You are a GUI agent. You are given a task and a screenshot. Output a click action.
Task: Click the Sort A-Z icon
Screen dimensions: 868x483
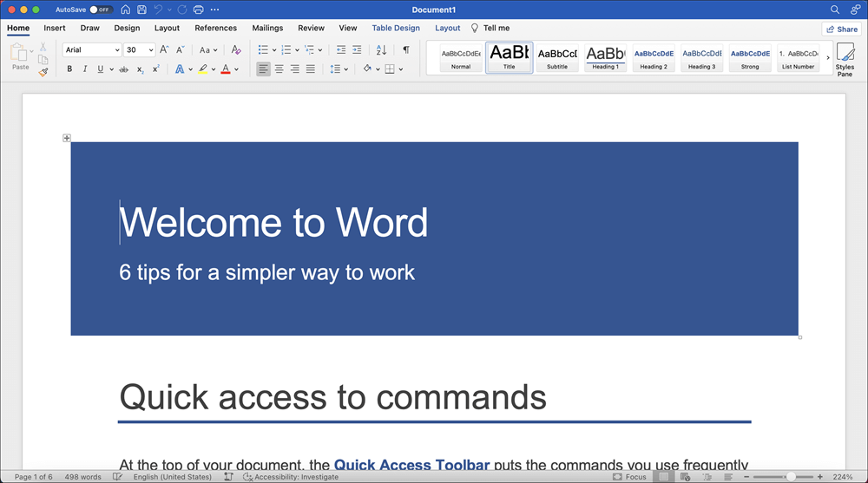(x=381, y=50)
